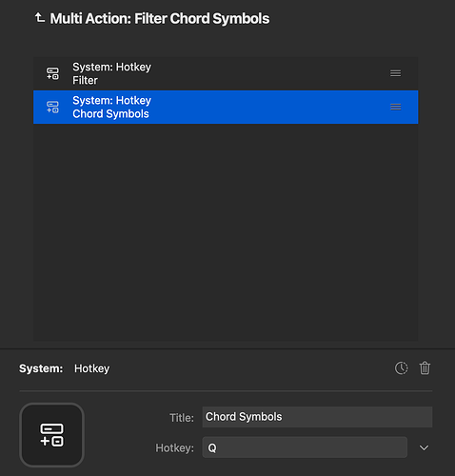Click the Hotkey action name next to System:

click(x=91, y=368)
